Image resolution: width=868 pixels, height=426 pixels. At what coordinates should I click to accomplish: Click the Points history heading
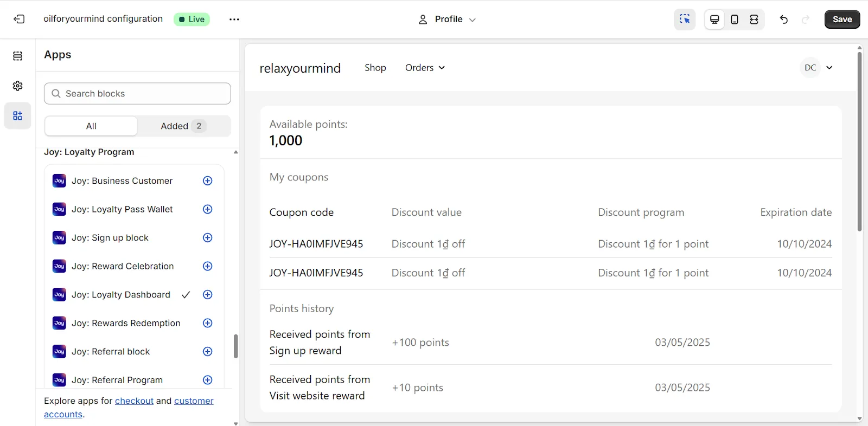[x=302, y=308]
